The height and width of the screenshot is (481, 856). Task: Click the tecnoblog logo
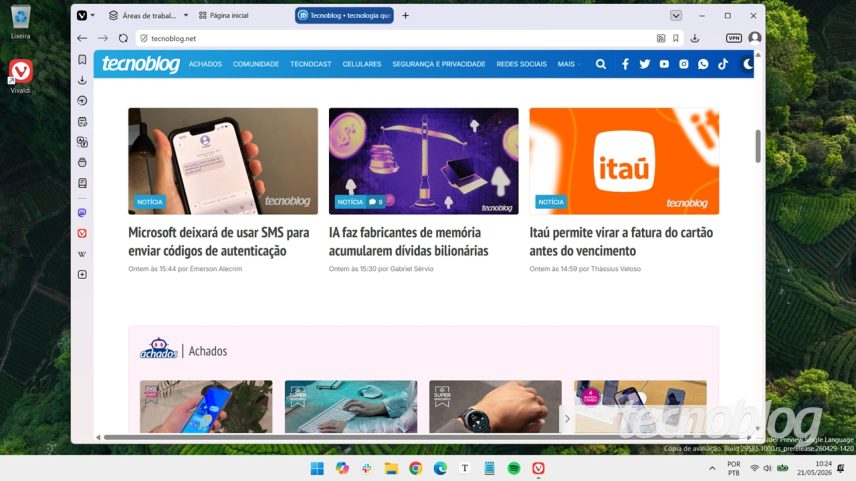click(x=140, y=64)
